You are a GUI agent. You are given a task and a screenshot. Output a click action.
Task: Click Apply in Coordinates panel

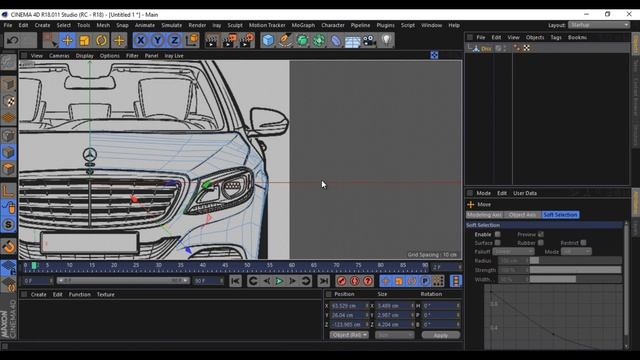(x=441, y=335)
